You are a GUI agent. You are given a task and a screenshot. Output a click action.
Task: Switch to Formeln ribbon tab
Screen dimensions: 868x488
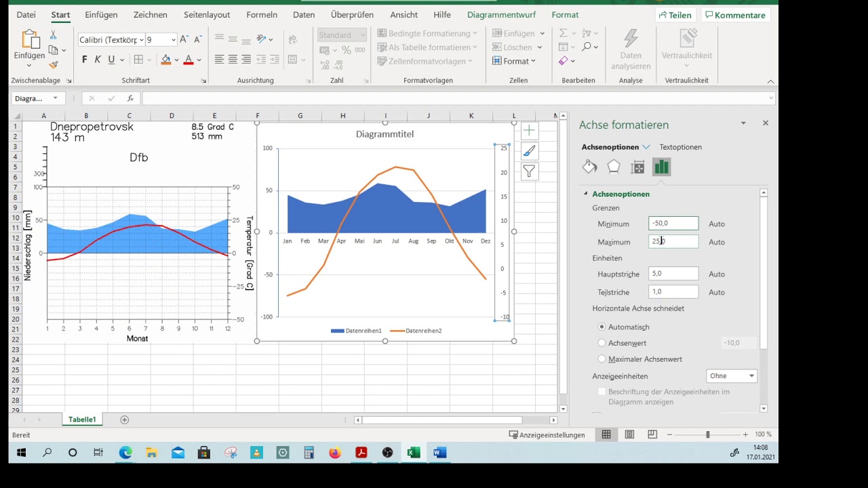tap(261, 15)
